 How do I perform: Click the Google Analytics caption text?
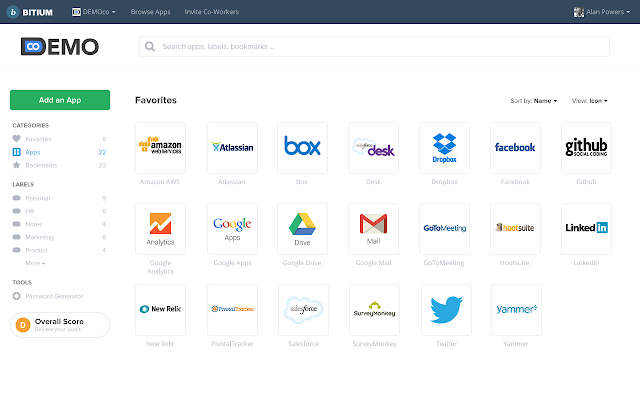point(160,267)
